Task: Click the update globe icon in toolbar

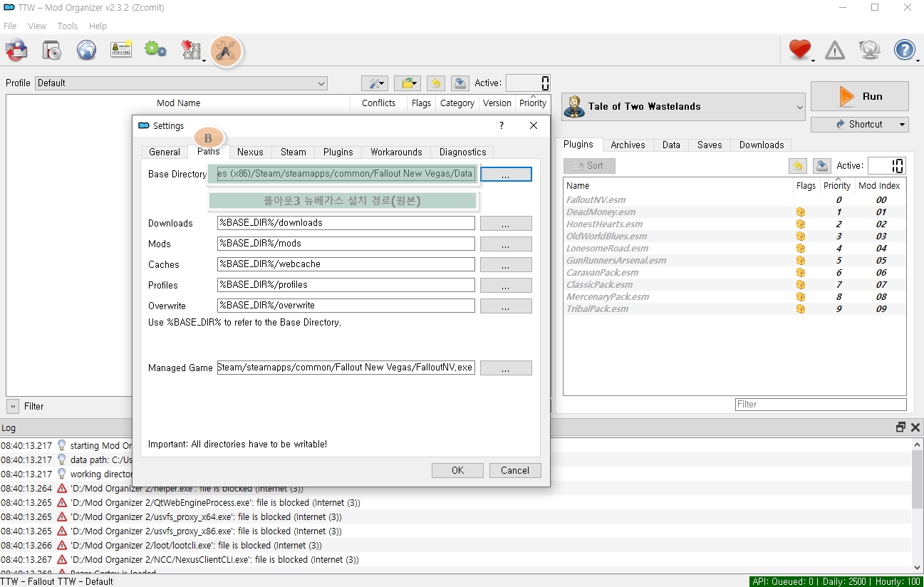Action: click(870, 50)
